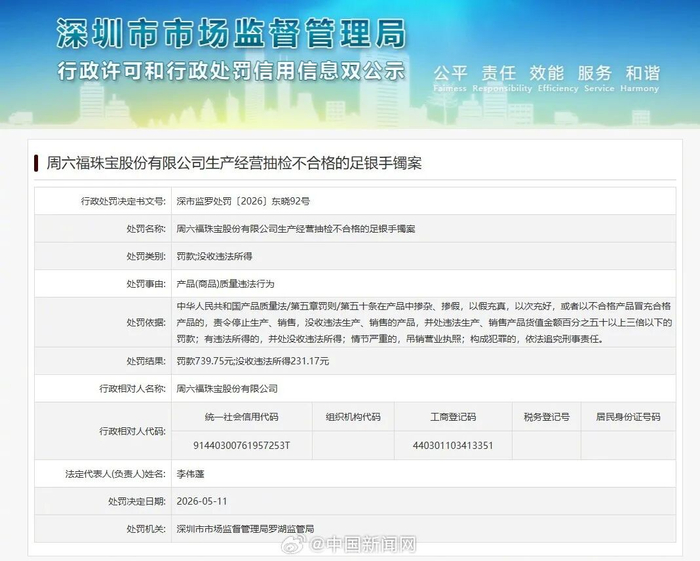Click the label 处罚名称
Image resolution: width=700 pixels, height=561 pixels.
point(146,229)
